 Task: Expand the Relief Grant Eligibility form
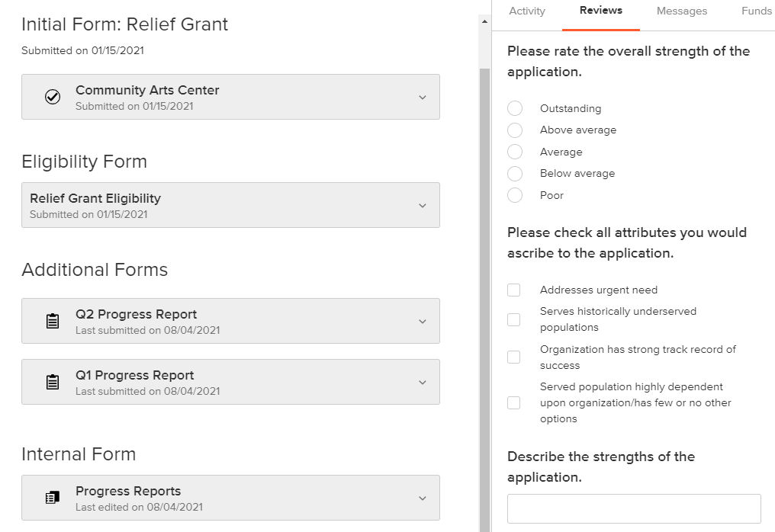pyautogui.click(x=423, y=206)
